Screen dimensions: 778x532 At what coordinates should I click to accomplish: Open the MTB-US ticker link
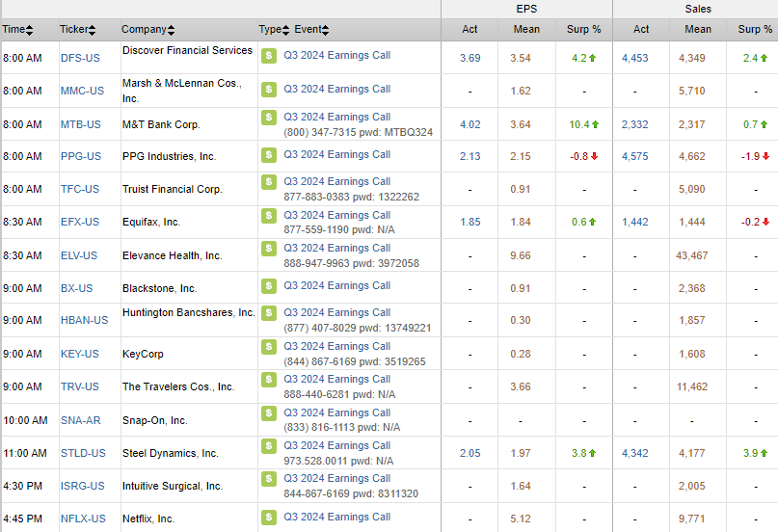pos(80,124)
